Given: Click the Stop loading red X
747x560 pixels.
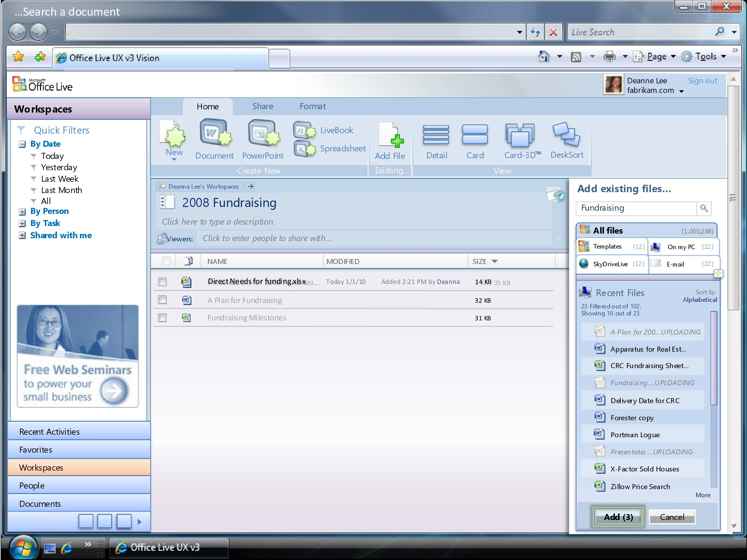Looking at the screenshot, I should point(553,32).
